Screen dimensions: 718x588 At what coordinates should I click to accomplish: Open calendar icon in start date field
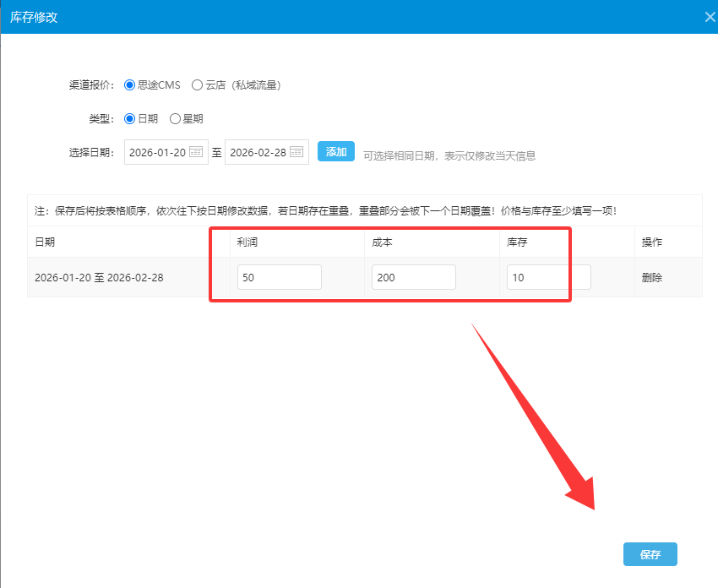pos(195,152)
